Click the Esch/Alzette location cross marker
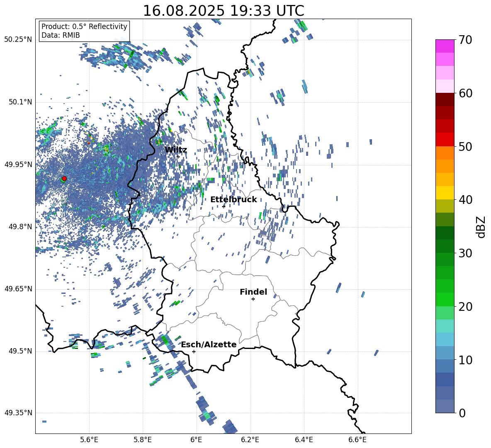The width and height of the screenshot is (491, 448). tap(194, 351)
